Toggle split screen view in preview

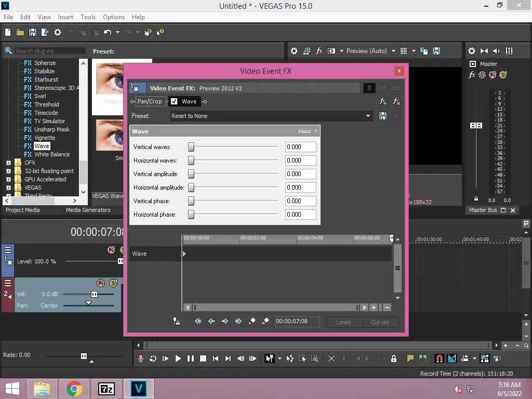click(331, 51)
